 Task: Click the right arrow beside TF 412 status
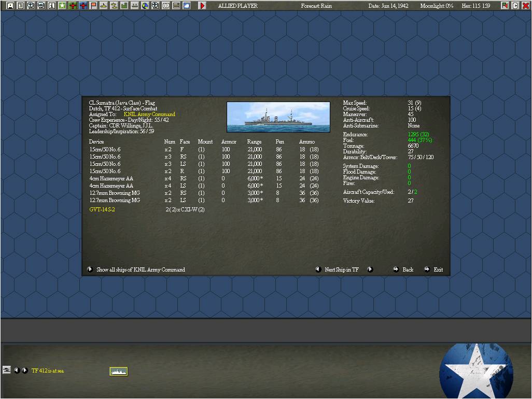[x=25, y=370]
